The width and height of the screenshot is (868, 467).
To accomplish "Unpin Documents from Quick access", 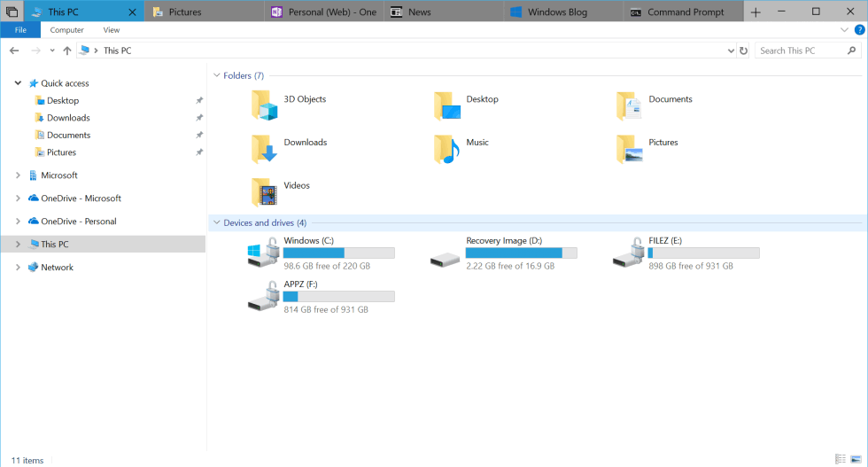I will pyautogui.click(x=199, y=135).
